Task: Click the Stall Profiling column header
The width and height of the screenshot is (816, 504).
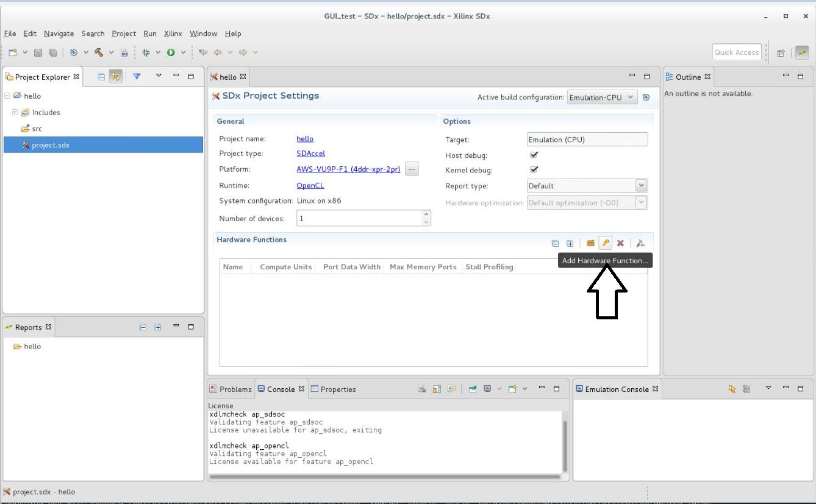Action: pos(489,267)
